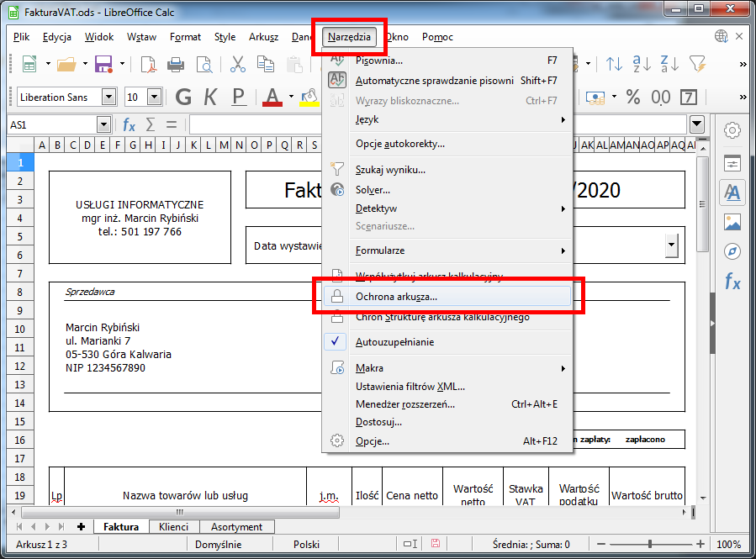
Task: Open the Navigator compass in sidebar
Action: [732, 252]
